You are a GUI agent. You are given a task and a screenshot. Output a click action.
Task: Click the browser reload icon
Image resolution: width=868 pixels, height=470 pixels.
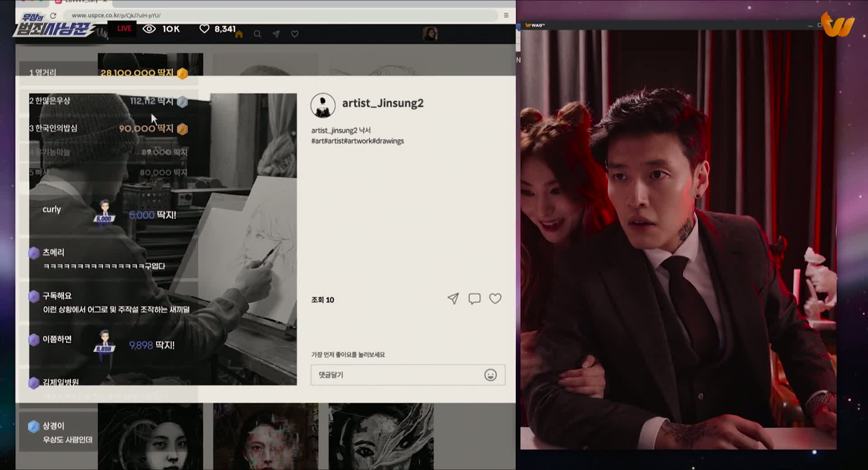click(53, 15)
